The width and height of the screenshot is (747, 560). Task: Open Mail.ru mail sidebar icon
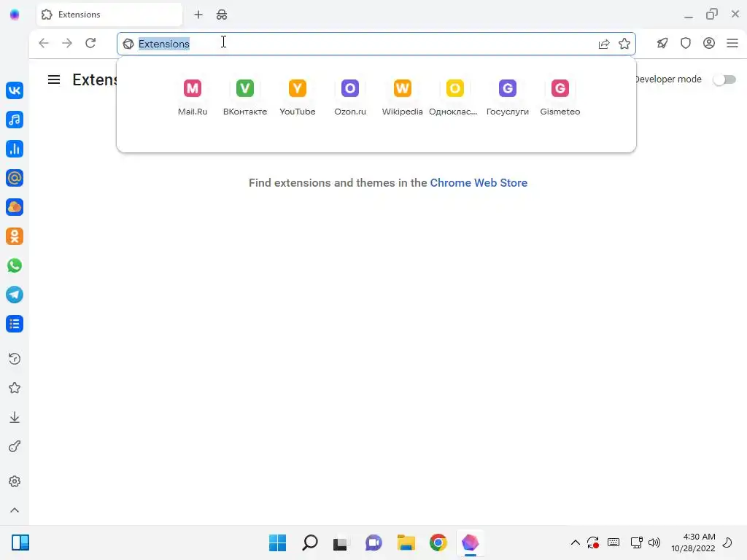[15, 178]
